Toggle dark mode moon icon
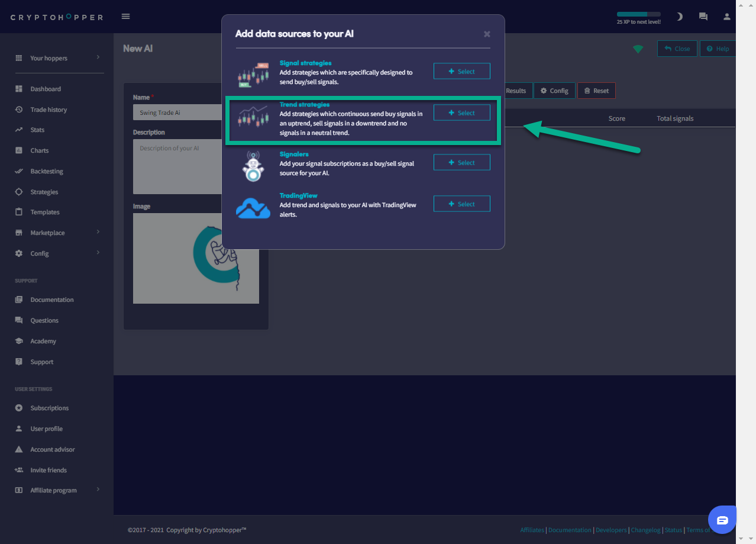Viewport: 756px width, 544px height. click(x=680, y=17)
